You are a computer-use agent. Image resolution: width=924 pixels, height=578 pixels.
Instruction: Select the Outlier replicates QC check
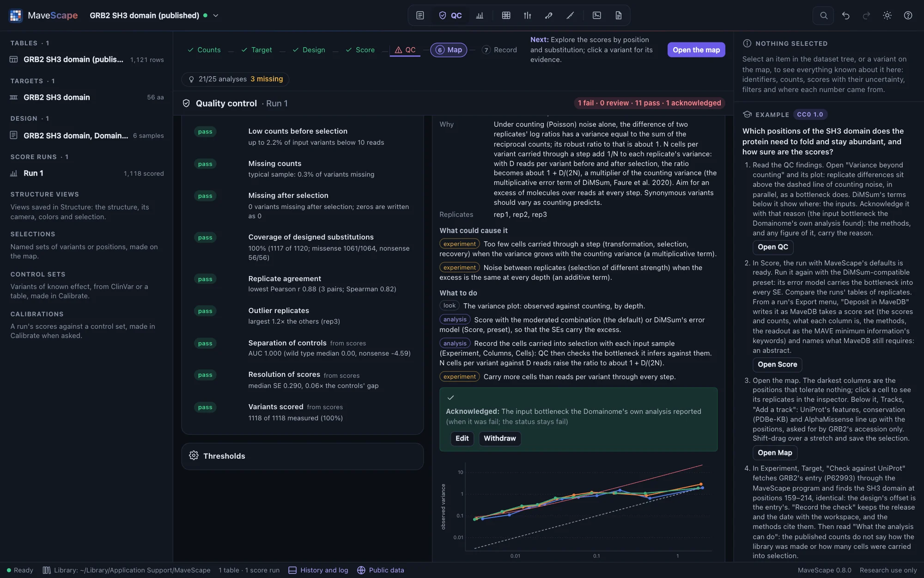pyautogui.click(x=303, y=316)
